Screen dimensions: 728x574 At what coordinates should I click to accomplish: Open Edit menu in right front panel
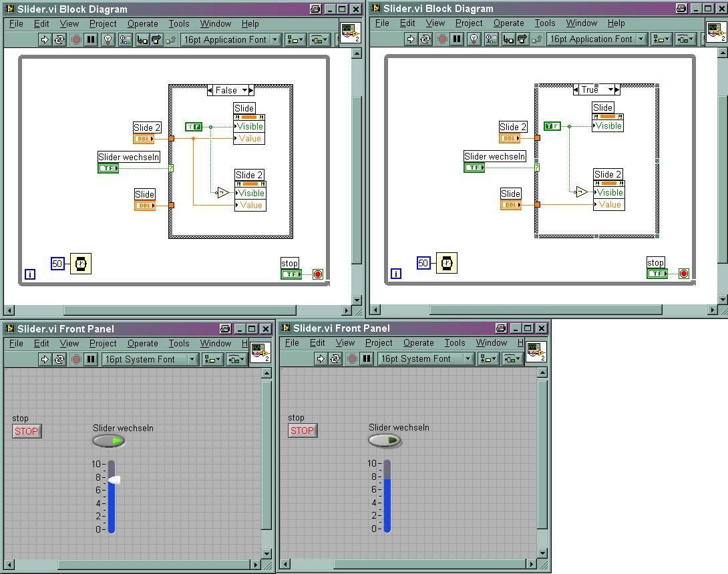[x=317, y=343]
